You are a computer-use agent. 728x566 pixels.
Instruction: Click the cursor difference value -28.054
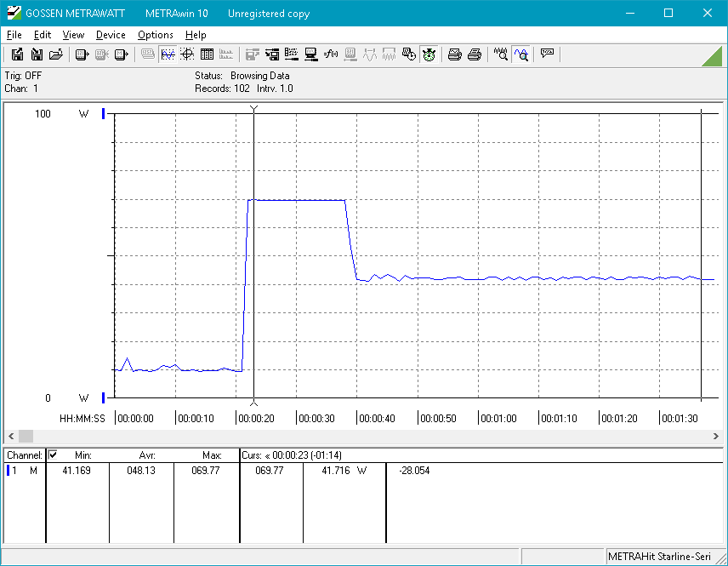point(414,471)
